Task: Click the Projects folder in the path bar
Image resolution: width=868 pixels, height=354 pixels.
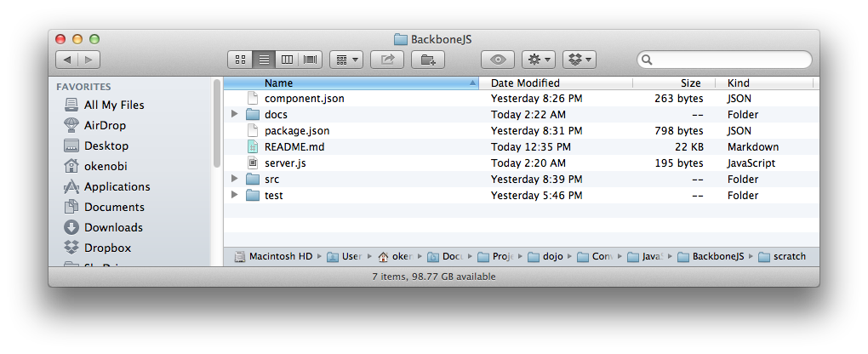Action: pos(495,256)
